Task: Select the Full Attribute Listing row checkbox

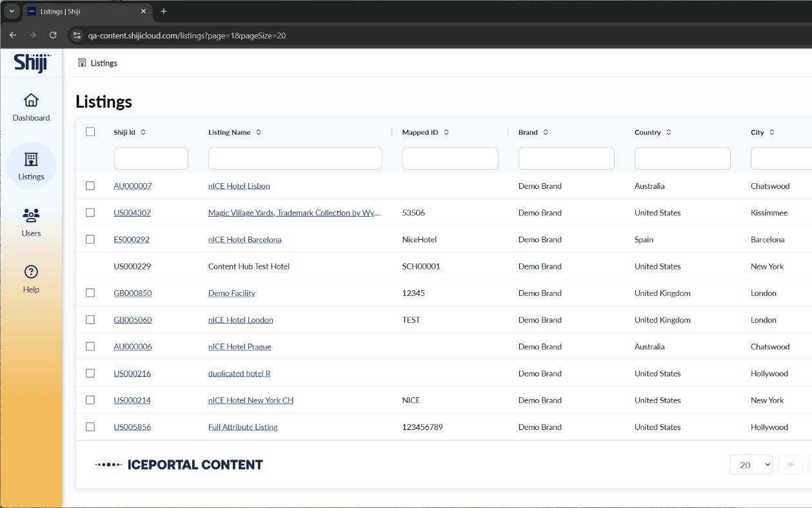Action: coord(90,427)
